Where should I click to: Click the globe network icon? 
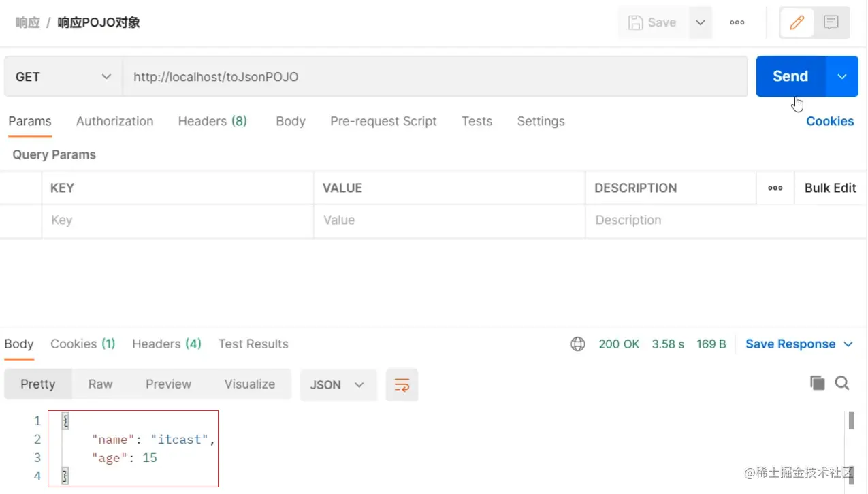tap(578, 344)
